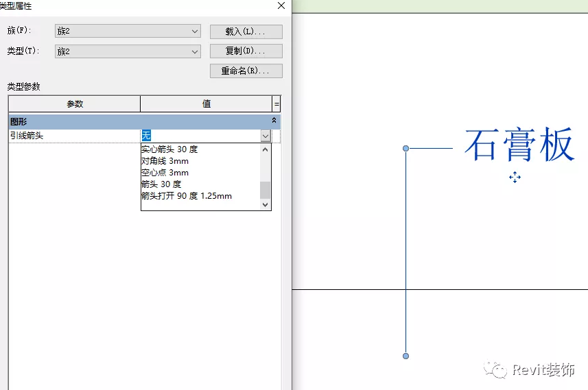The width and height of the screenshot is (588, 390).
Task: Toggle the 引线箭头 value dropdown arrow
Action: (x=266, y=136)
